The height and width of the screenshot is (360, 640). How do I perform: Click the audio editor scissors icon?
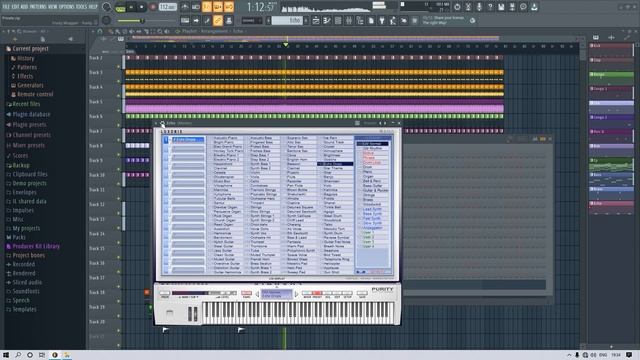pyautogui.click(x=468, y=7)
